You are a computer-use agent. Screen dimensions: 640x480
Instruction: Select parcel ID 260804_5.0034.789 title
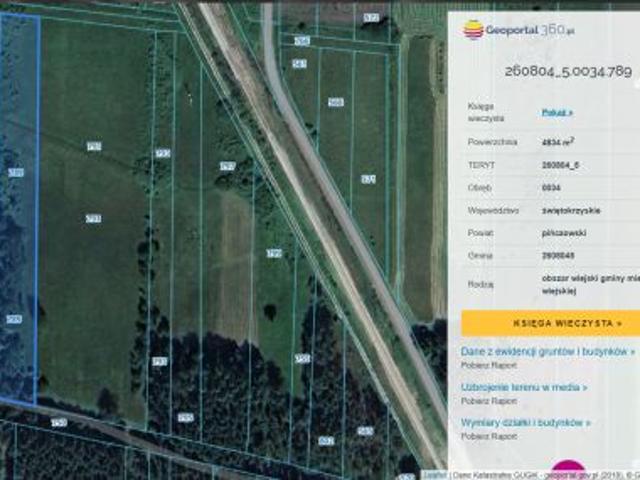pyautogui.click(x=568, y=72)
